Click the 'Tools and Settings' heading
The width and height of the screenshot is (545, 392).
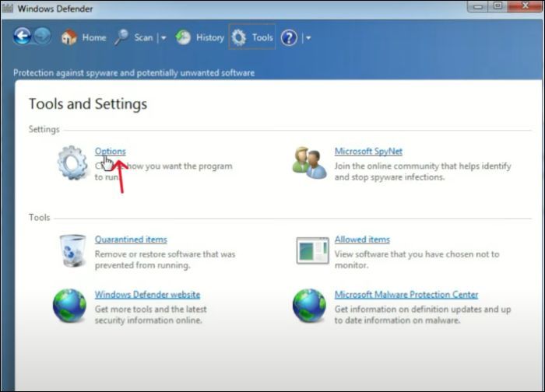pyautogui.click(x=88, y=103)
